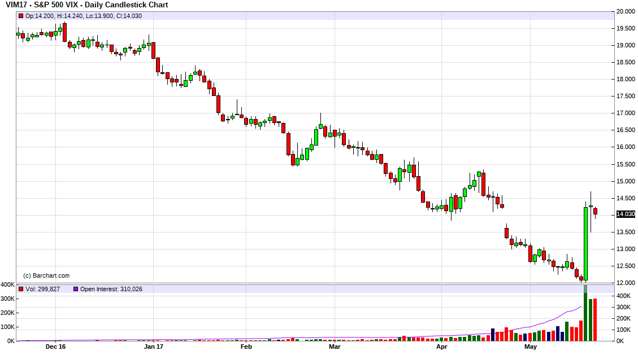Click the red OHLC legend swatch
The height and width of the screenshot is (364, 638).
pos(21,16)
